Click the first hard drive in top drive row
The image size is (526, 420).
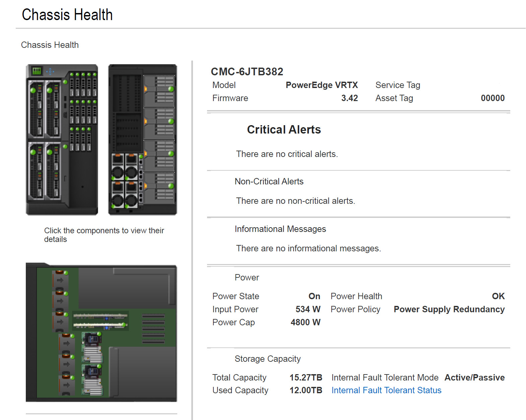pyautogui.click(x=72, y=85)
